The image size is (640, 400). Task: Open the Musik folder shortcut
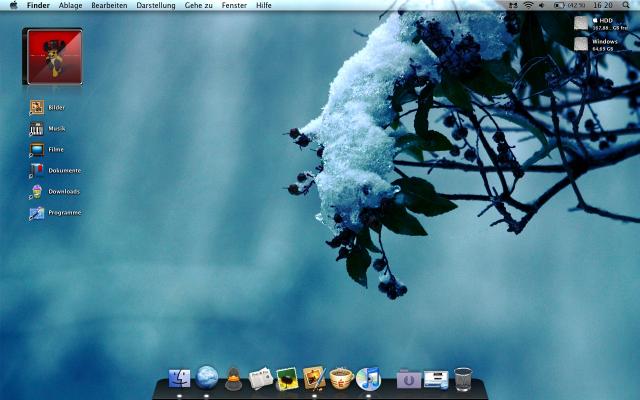pyautogui.click(x=37, y=129)
